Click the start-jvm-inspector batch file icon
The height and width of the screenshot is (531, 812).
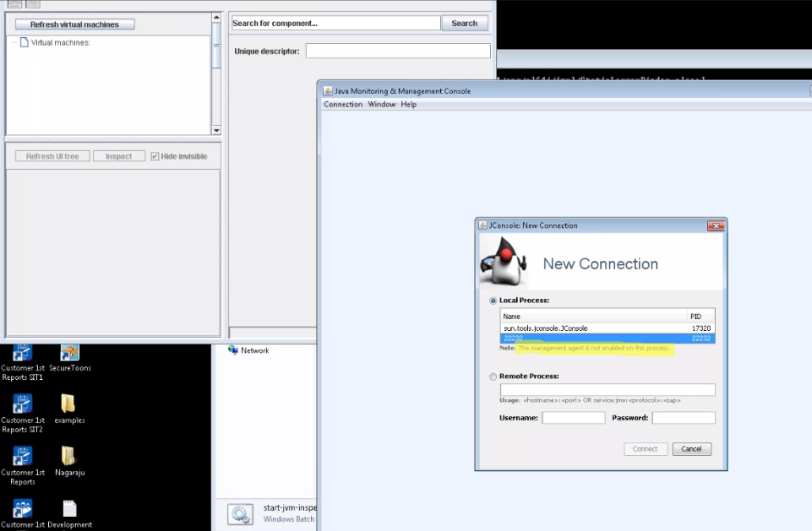coord(240,514)
